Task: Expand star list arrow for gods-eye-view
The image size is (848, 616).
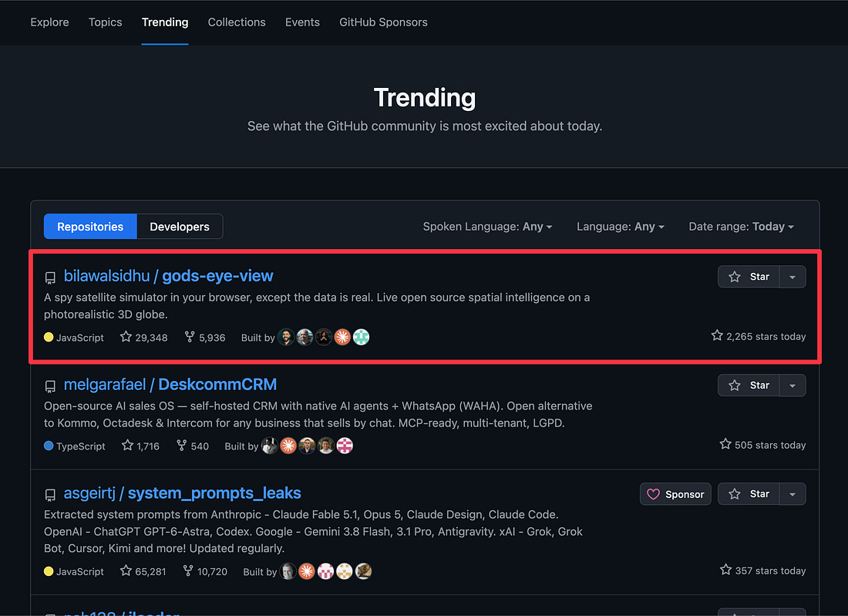Action: pos(792,276)
